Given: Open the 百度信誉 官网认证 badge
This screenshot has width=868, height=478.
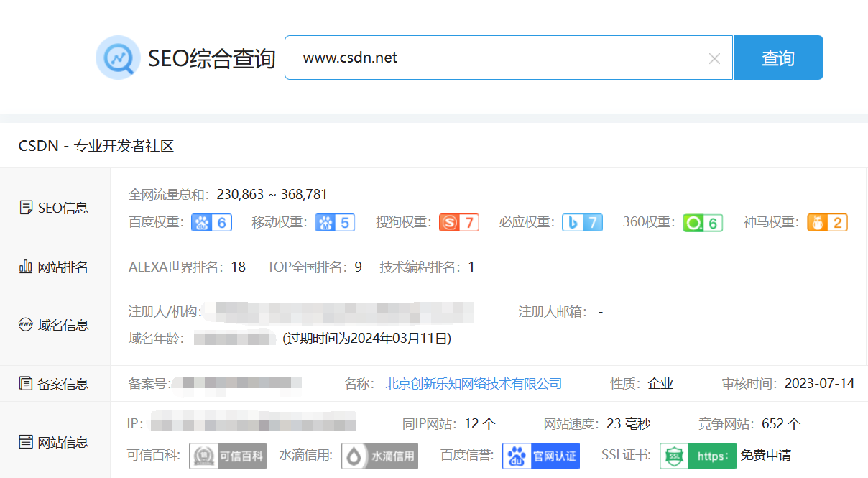Looking at the screenshot, I should 541,456.
